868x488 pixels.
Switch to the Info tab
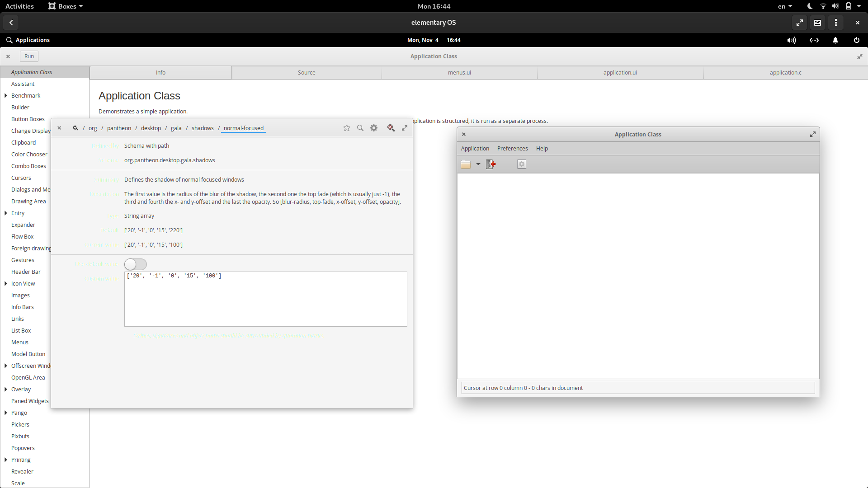tap(160, 73)
